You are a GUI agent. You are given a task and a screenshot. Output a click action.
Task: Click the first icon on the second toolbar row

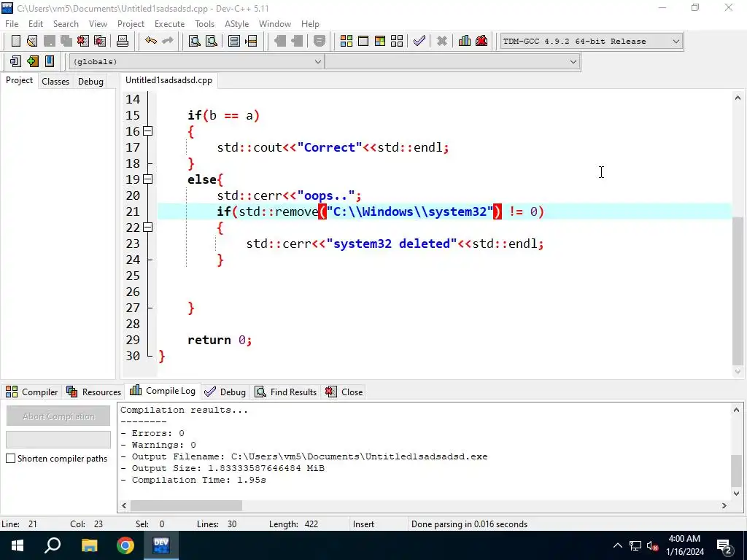pos(15,61)
